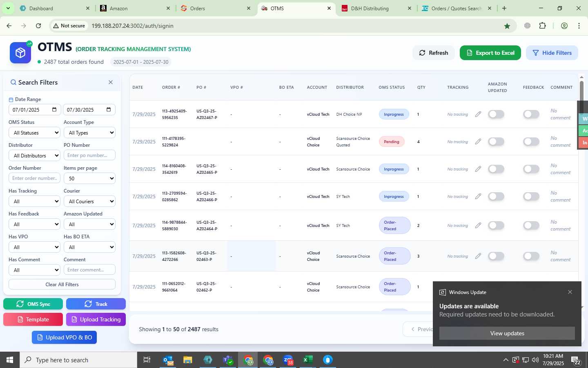Open Task View from the taskbar
This screenshot has height=368, width=588.
(x=147, y=360)
